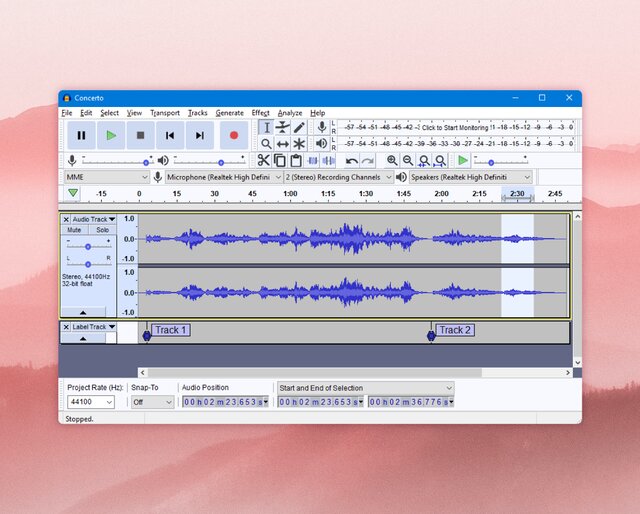The width and height of the screenshot is (640, 514).
Task: Open the Label Track dropdown menu
Action: [x=93, y=327]
